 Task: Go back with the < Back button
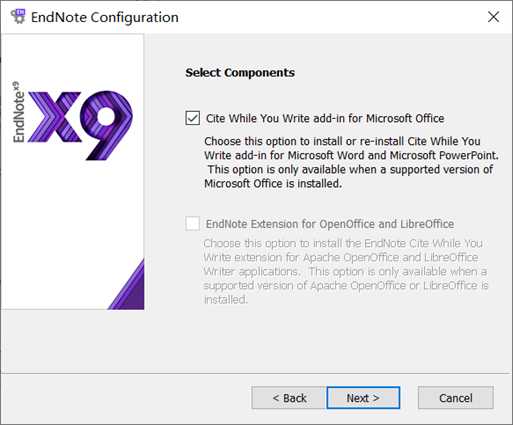[x=289, y=398]
